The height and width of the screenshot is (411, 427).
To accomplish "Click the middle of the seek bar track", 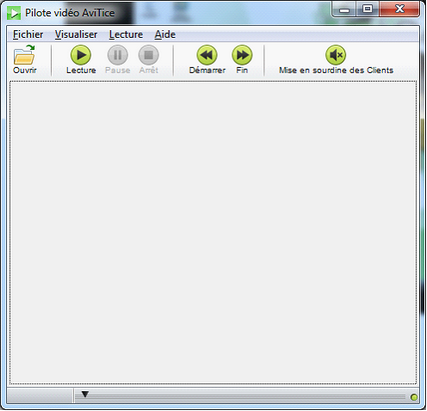I will tap(240, 397).
